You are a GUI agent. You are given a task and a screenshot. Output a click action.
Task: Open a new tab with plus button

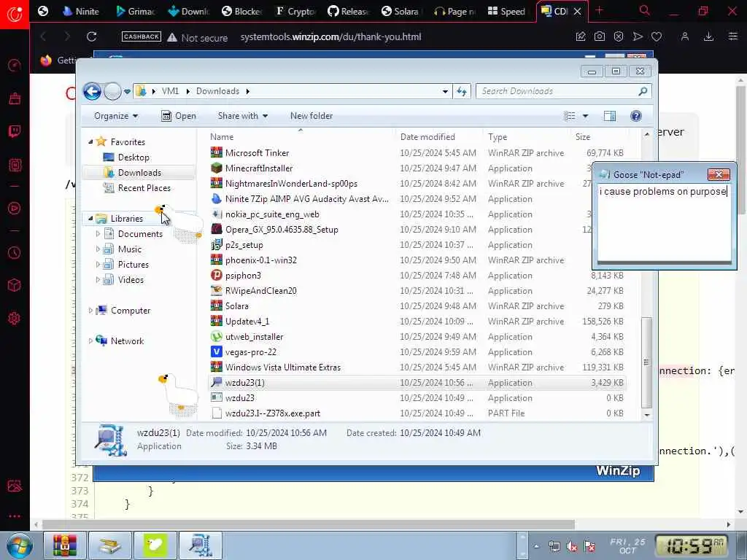(600, 10)
